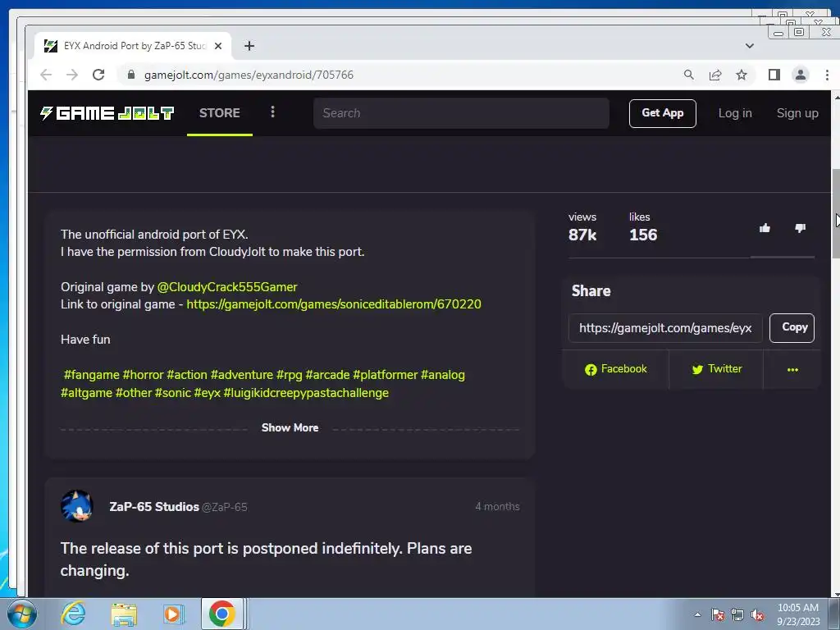The image size is (840, 630).
Task: Click the scrollbar down arrow
Action: coord(836,593)
